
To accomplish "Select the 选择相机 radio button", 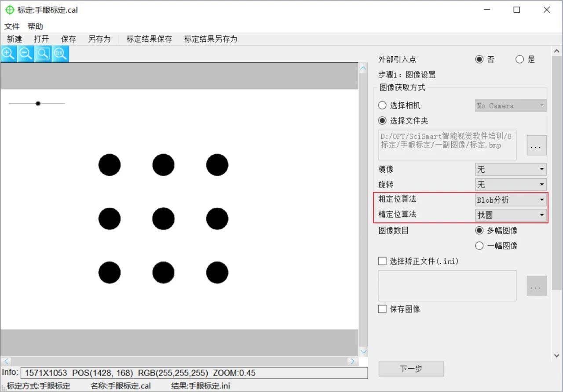I will 383,105.
